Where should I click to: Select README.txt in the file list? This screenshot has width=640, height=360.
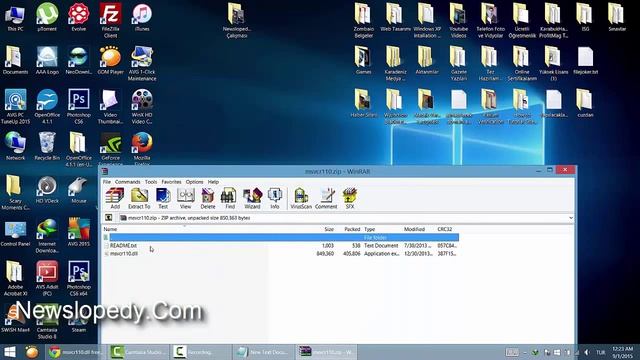[123, 246]
